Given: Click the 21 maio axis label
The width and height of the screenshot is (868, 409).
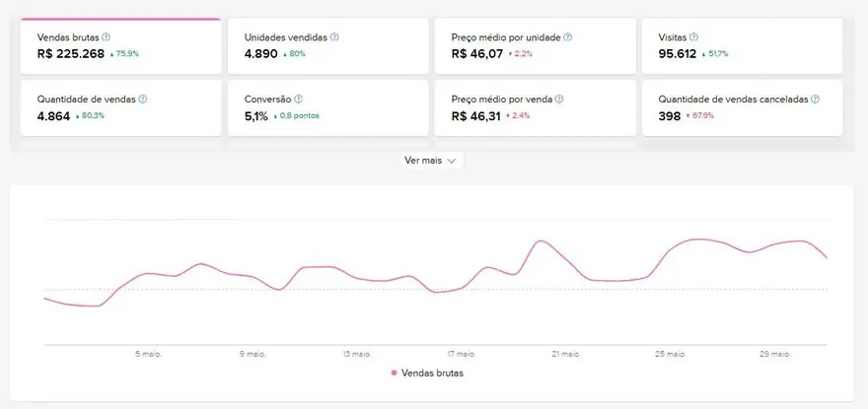Looking at the screenshot, I should click(566, 354).
